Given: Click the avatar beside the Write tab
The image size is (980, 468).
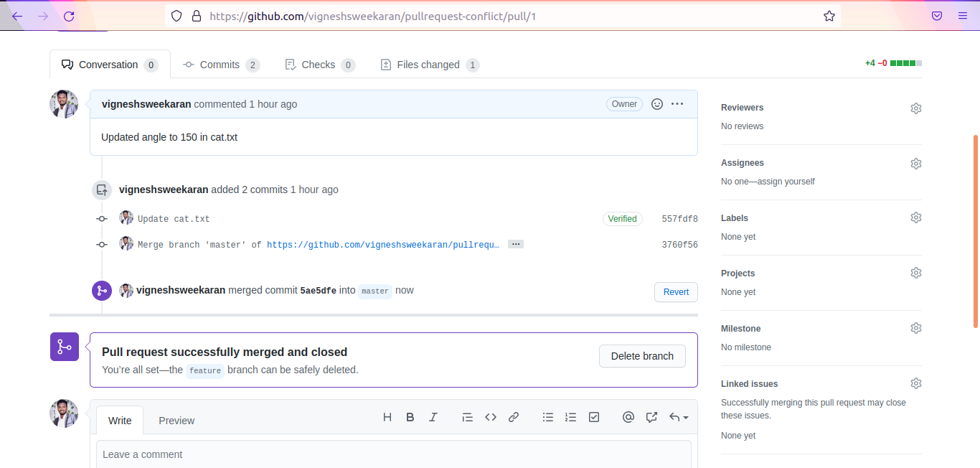Looking at the screenshot, I should pyautogui.click(x=64, y=413).
